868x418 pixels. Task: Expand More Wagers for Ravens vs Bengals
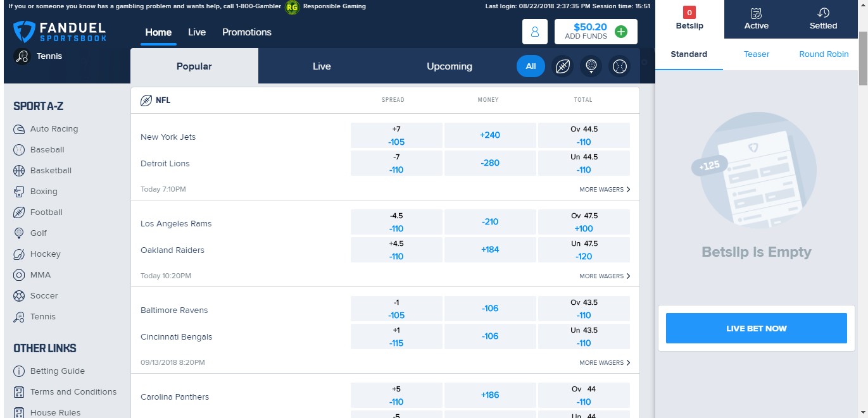pos(605,363)
